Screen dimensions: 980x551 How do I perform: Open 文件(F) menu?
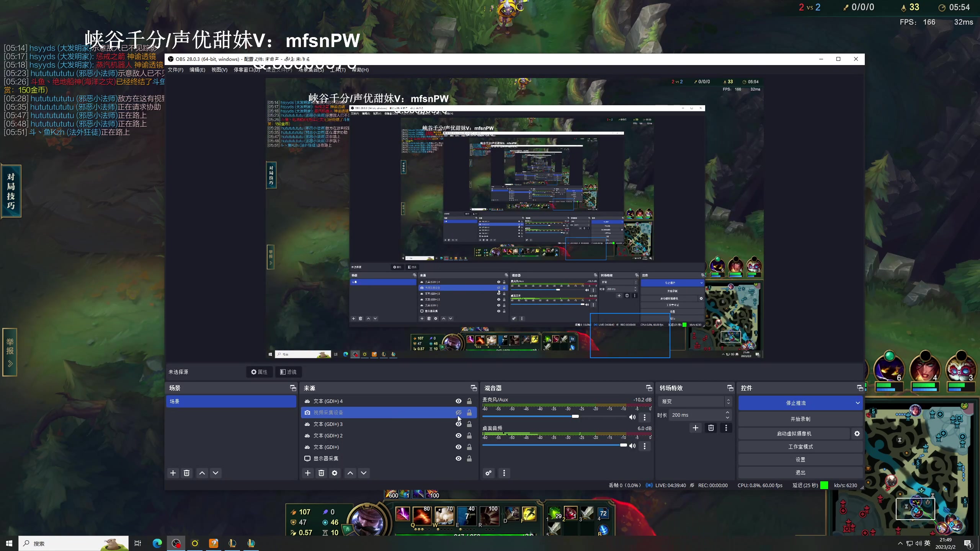coord(175,70)
